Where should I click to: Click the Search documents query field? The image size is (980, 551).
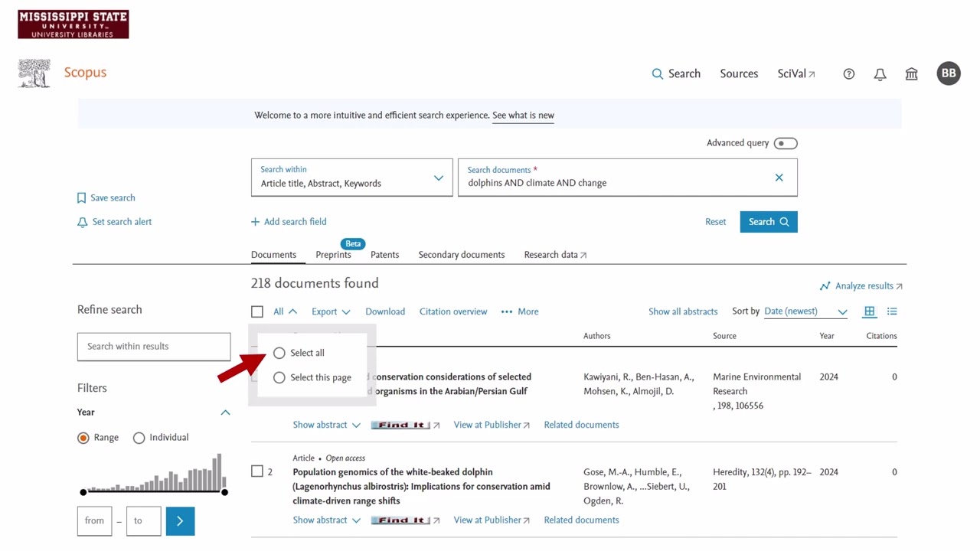tap(628, 178)
